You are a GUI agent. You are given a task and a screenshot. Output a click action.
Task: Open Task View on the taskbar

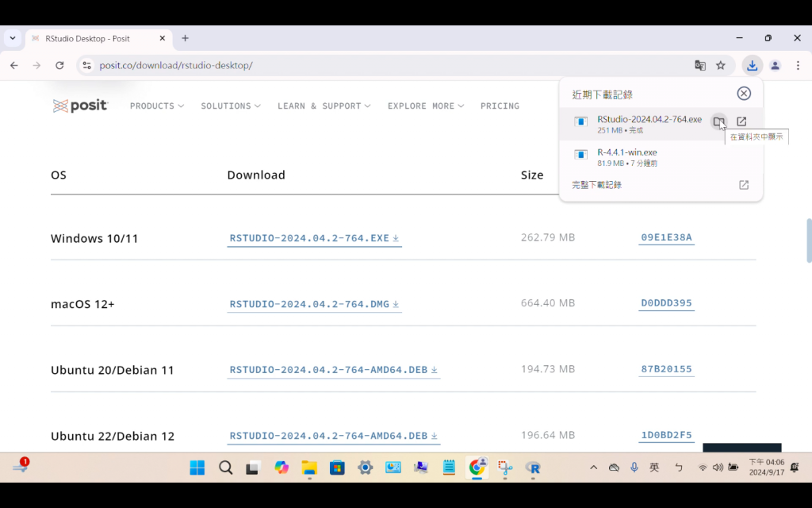coord(252,468)
